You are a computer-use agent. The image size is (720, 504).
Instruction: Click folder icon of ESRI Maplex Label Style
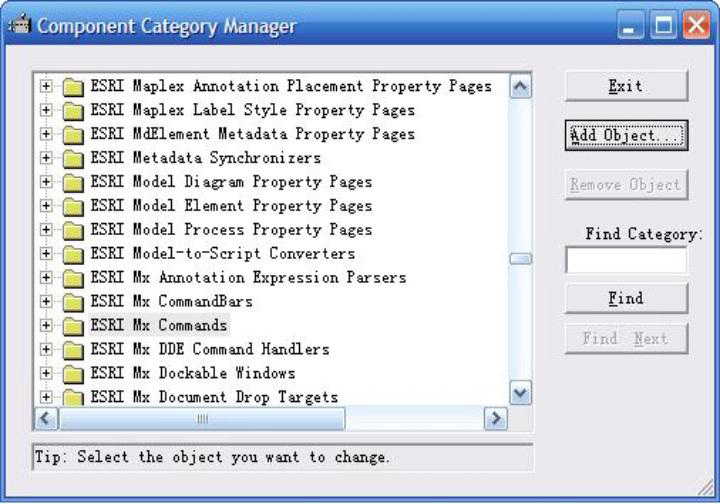73,111
